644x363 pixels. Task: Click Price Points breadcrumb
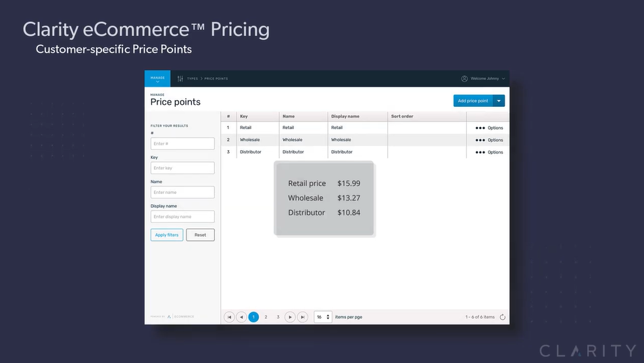tap(216, 78)
